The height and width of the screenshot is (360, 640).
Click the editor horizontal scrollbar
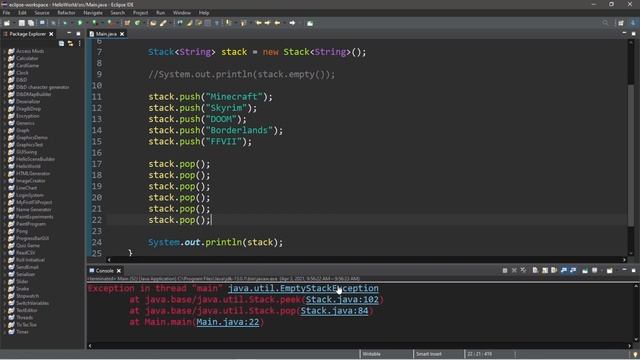click(x=366, y=260)
